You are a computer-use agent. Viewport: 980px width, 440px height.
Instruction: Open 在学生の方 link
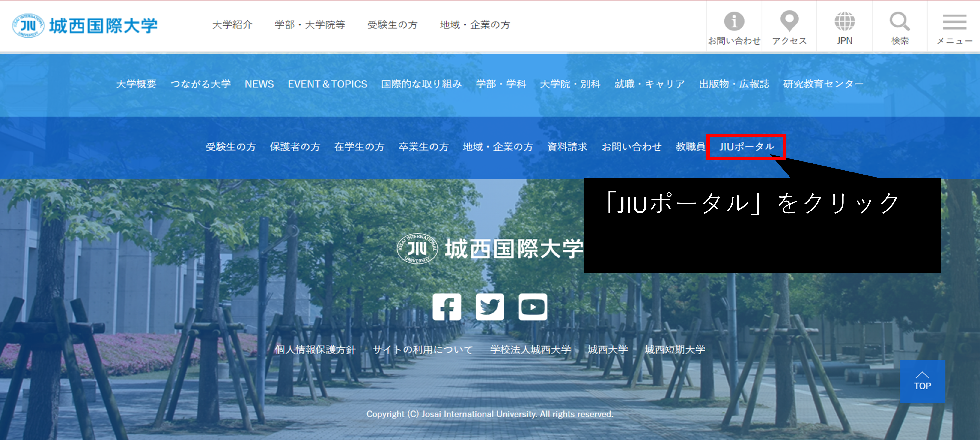pos(359,147)
